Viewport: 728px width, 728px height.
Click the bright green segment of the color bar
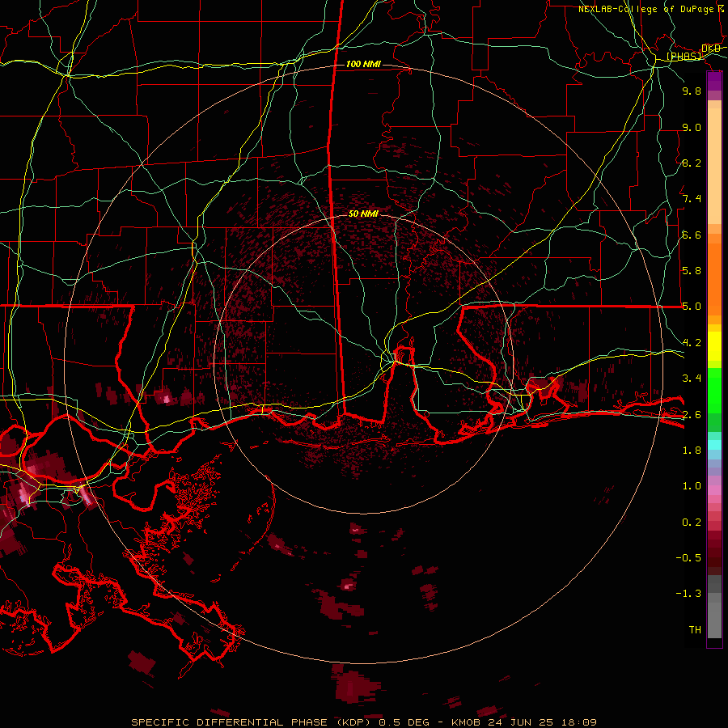pos(714,390)
